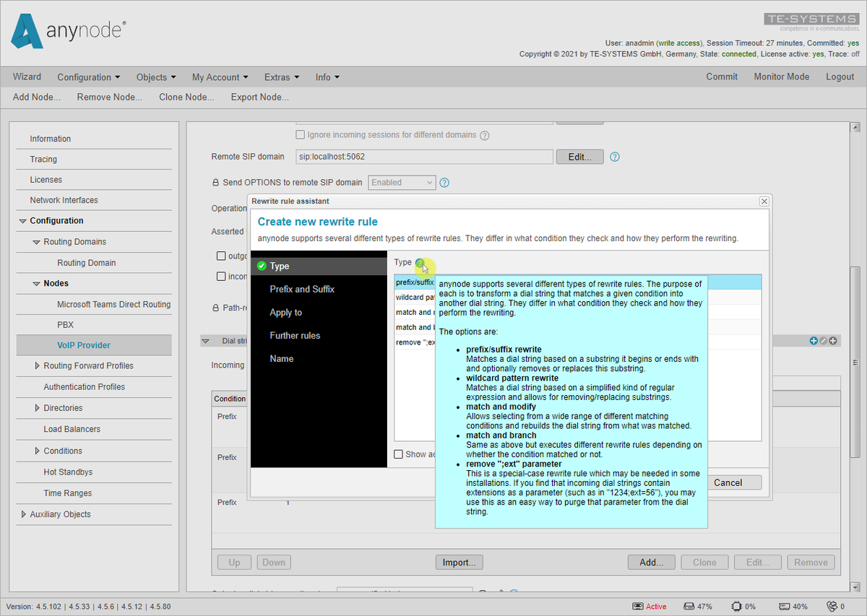This screenshot has width=867, height=616.
Task: Click the lock icon before Send OPTIONS
Action: (x=215, y=183)
